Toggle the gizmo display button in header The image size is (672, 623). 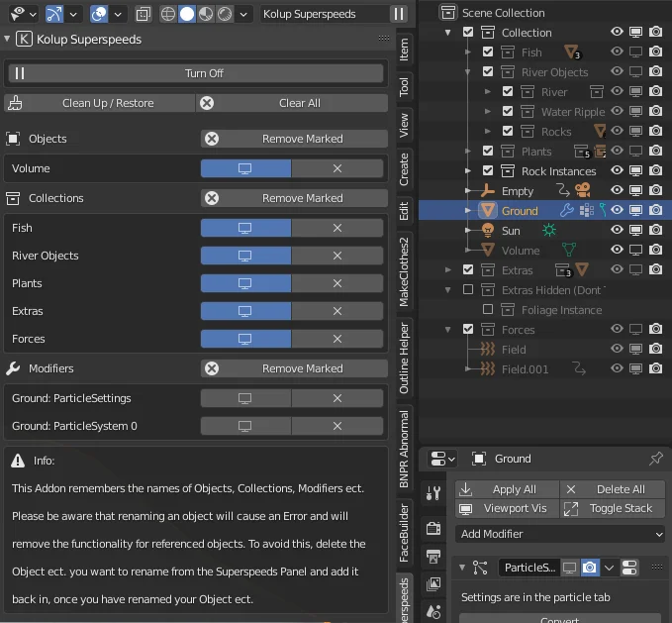[x=54, y=14]
